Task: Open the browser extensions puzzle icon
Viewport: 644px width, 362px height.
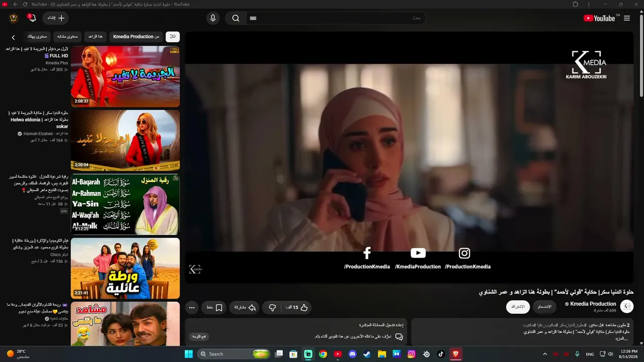Action: pyautogui.click(x=576, y=4)
